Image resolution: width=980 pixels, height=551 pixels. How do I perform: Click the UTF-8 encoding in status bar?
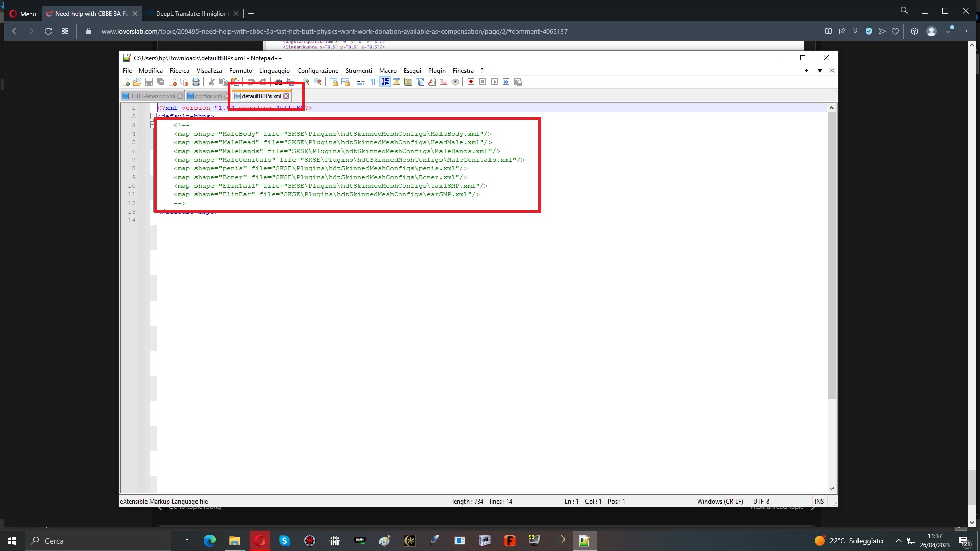[x=761, y=502]
